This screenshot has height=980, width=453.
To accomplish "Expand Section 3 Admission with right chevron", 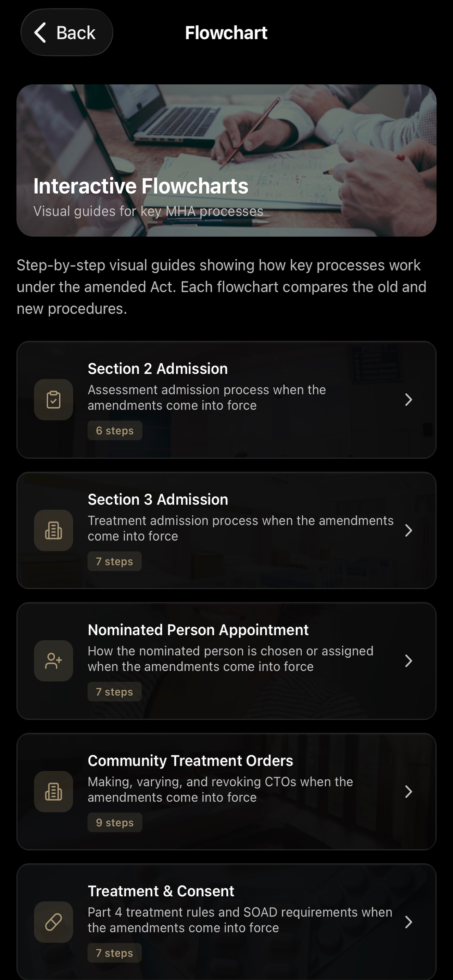I will pyautogui.click(x=409, y=530).
